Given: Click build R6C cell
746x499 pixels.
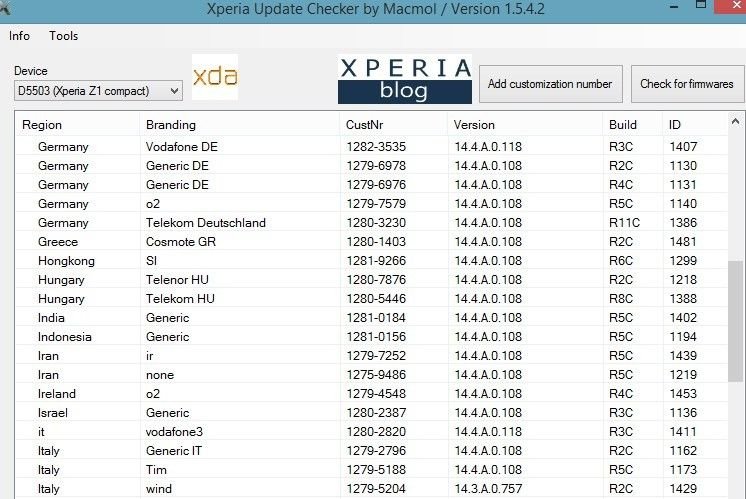Looking at the screenshot, I should coord(621,261).
